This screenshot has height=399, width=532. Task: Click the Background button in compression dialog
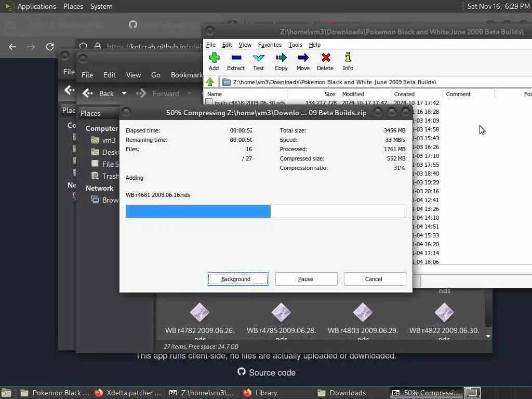pyautogui.click(x=238, y=279)
